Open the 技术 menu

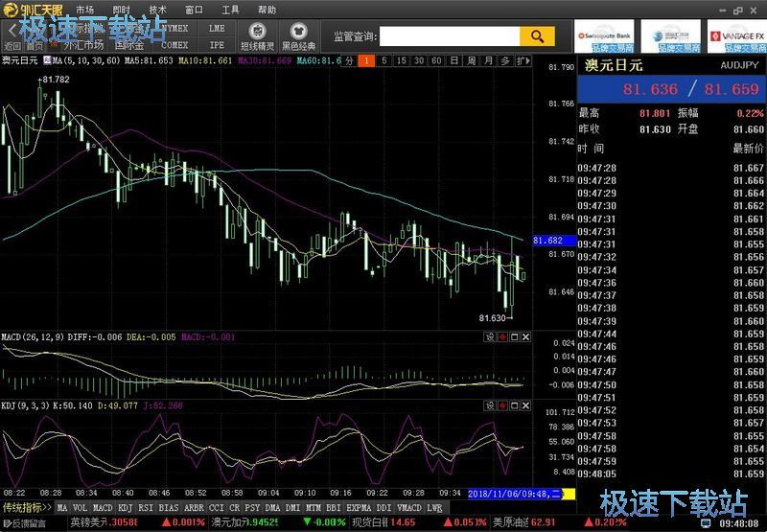tap(157, 10)
